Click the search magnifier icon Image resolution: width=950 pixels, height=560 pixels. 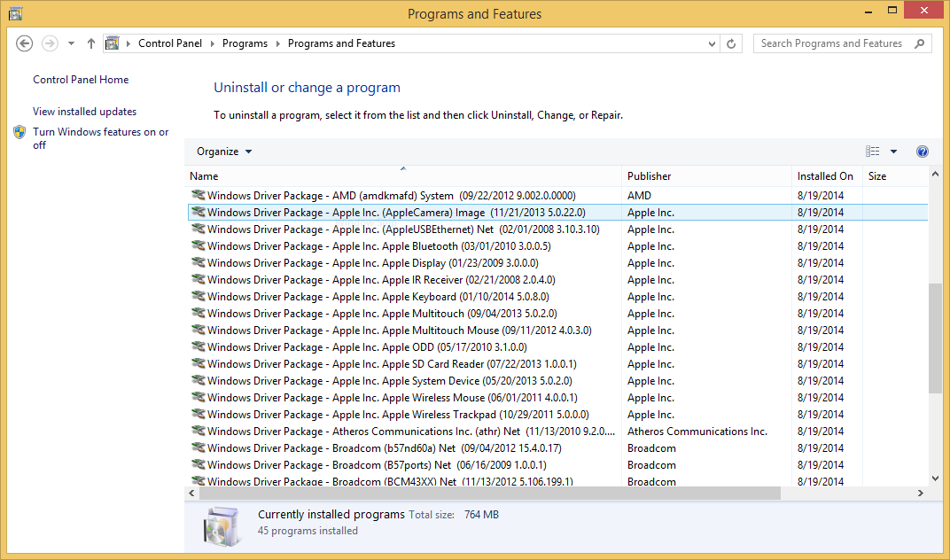920,43
